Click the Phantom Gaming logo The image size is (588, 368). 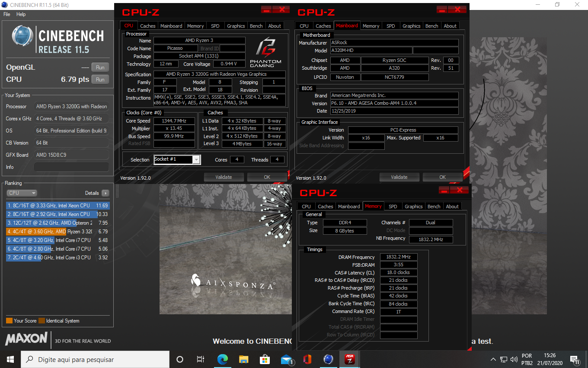265,52
